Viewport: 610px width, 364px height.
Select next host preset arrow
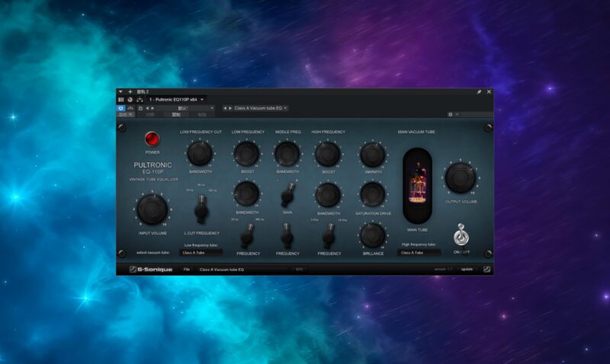tap(152, 108)
